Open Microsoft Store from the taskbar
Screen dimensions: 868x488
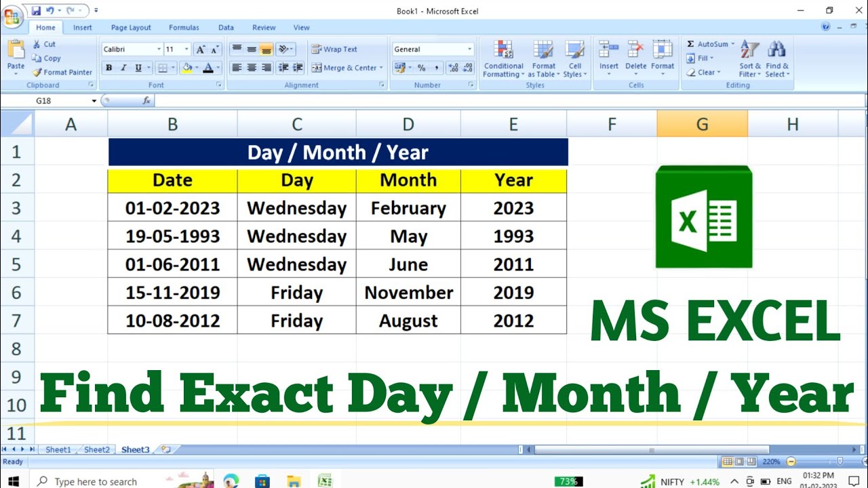(262, 481)
